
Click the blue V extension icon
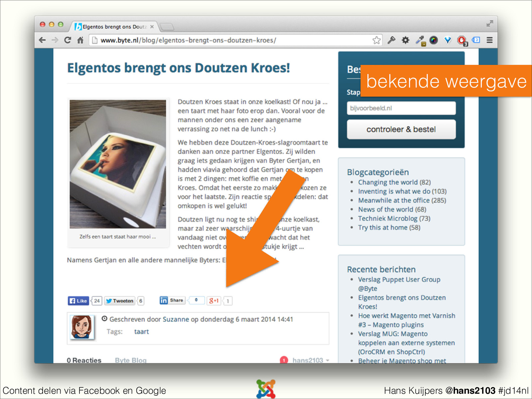(x=448, y=40)
